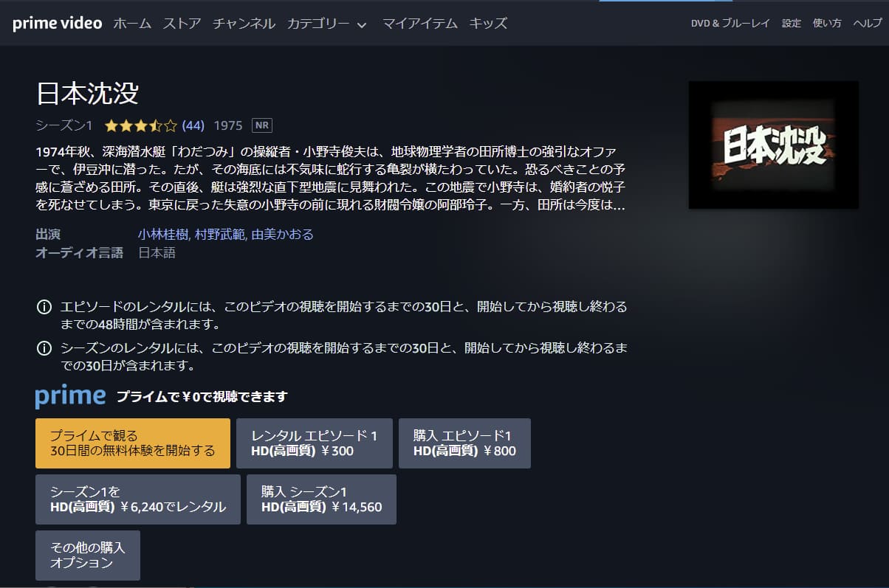Click actor name 小林桂樹
The width and height of the screenshot is (889, 588).
164,234
